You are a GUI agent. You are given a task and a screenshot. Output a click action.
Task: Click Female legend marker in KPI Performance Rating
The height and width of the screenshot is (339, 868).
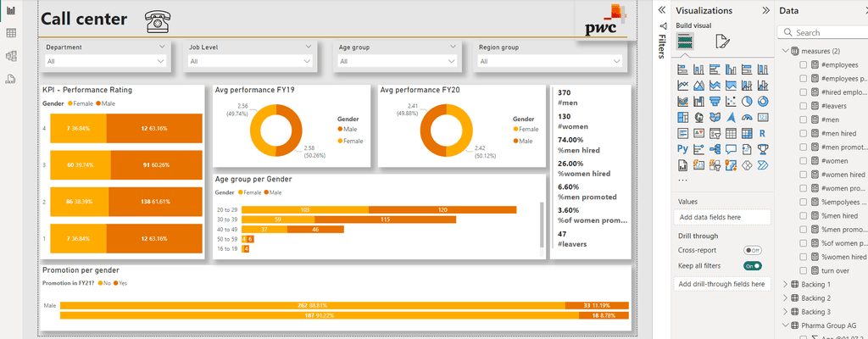point(70,103)
